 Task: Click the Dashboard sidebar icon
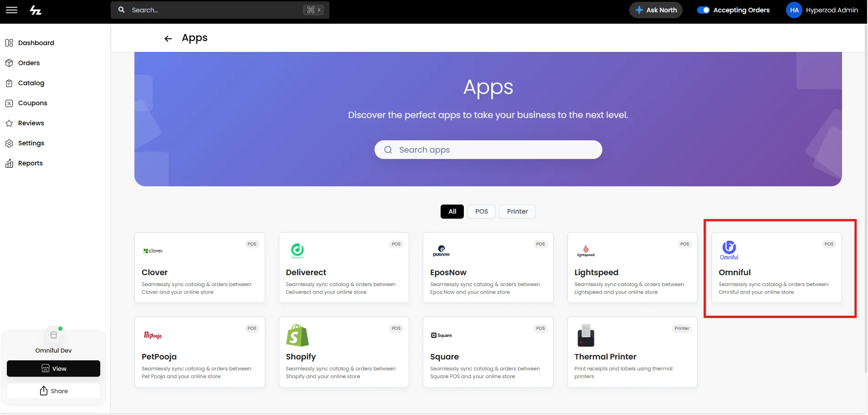[9, 43]
